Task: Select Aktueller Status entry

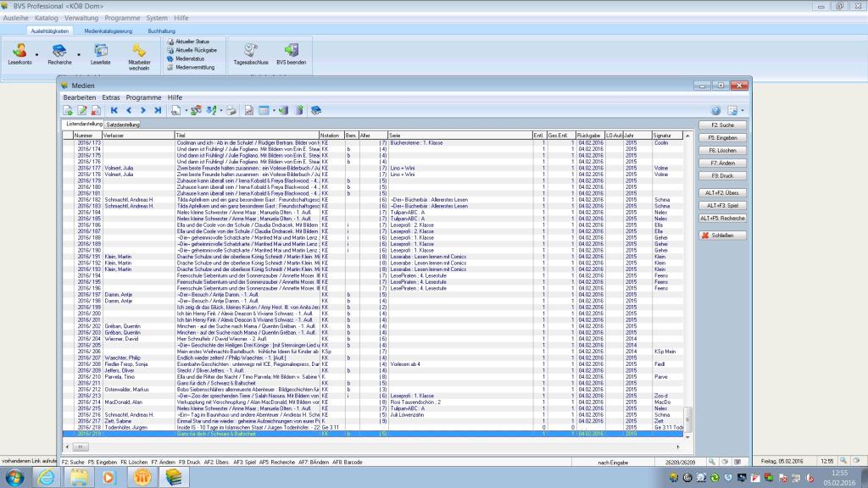Action: point(188,42)
